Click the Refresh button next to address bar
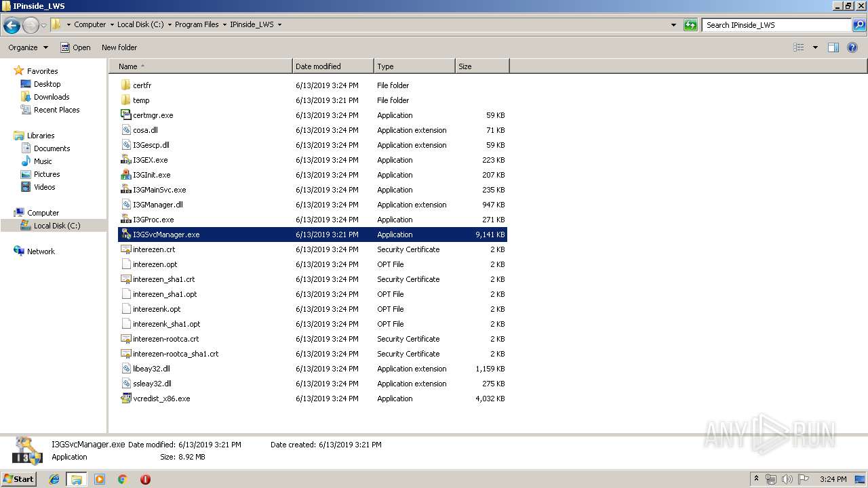Screen dimensions: 868x488 pyautogui.click(x=690, y=25)
